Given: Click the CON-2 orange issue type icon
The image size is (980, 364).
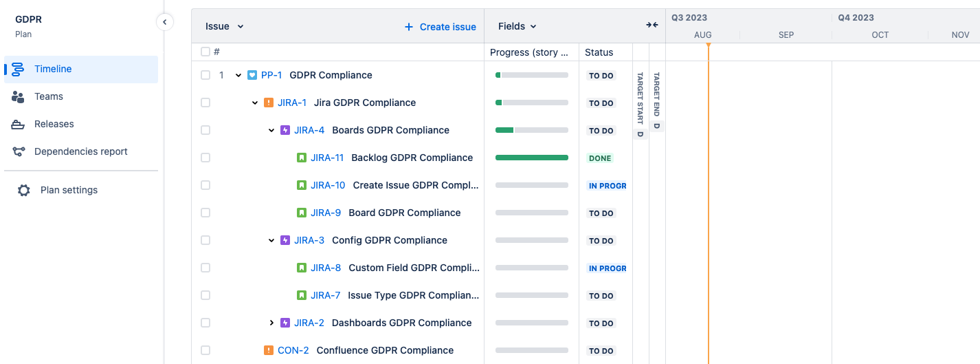Looking at the screenshot, I should tap(269, 350).
